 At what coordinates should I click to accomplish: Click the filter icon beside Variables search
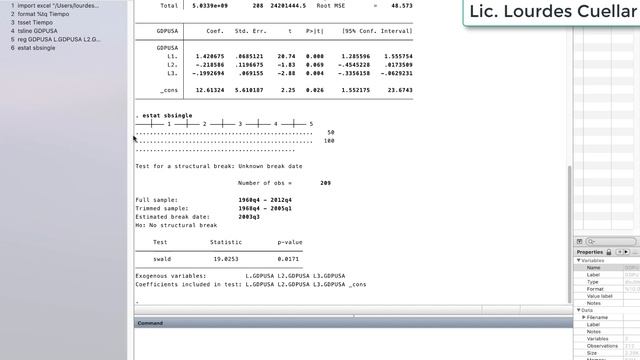[x=579, y=242]
